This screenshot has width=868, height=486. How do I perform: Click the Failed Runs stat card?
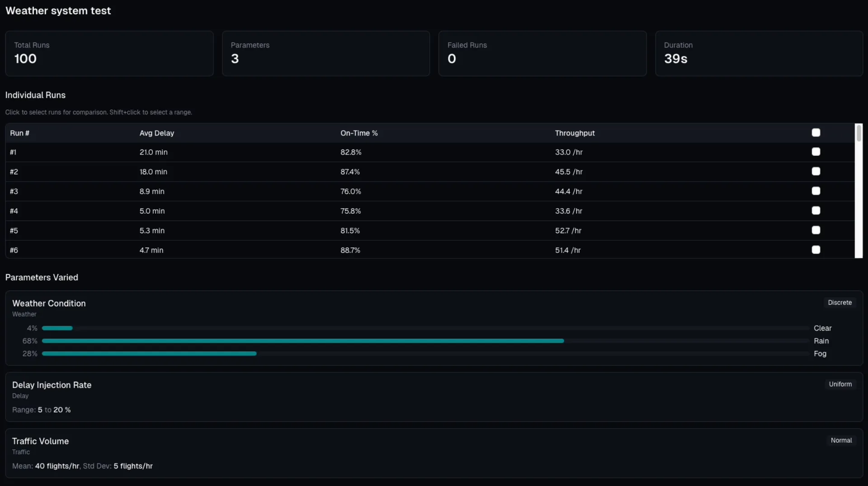(x=542, y=53)
